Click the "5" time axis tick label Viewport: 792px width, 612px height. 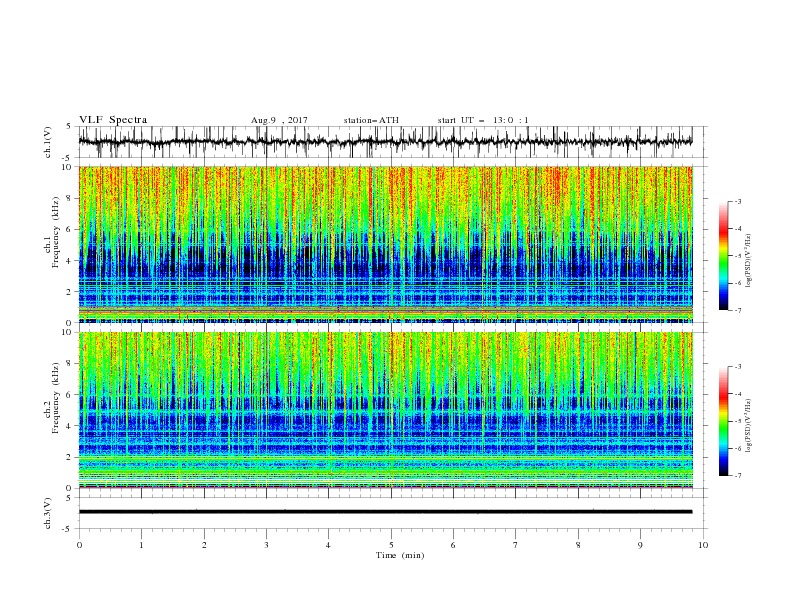tap(391, 545)
